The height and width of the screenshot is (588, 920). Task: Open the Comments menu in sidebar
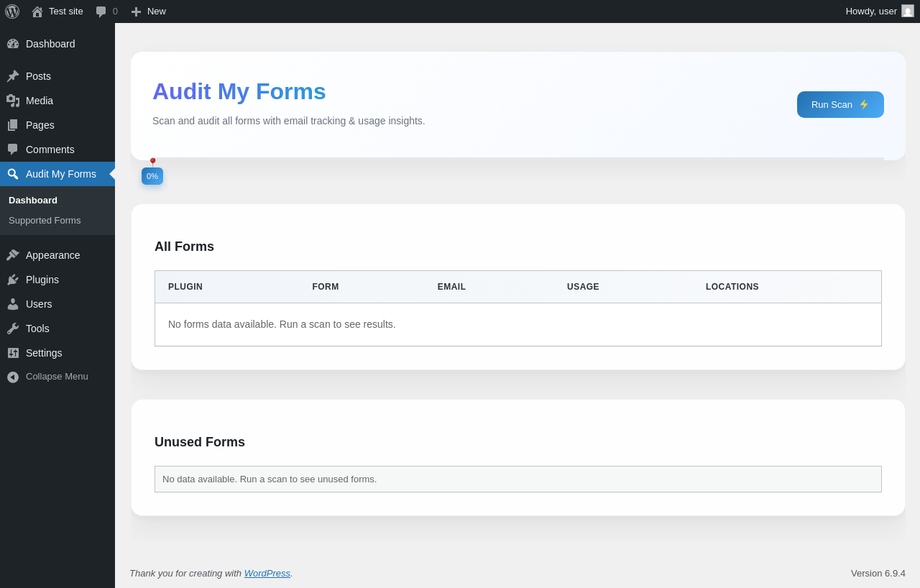[50, 150]
